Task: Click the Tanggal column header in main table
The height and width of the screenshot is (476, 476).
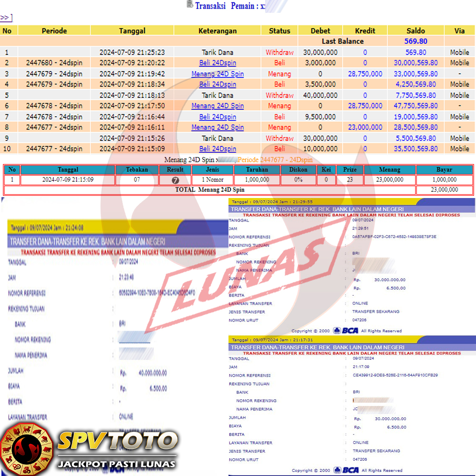Action: pyautogui.click(x=132, y=30)
